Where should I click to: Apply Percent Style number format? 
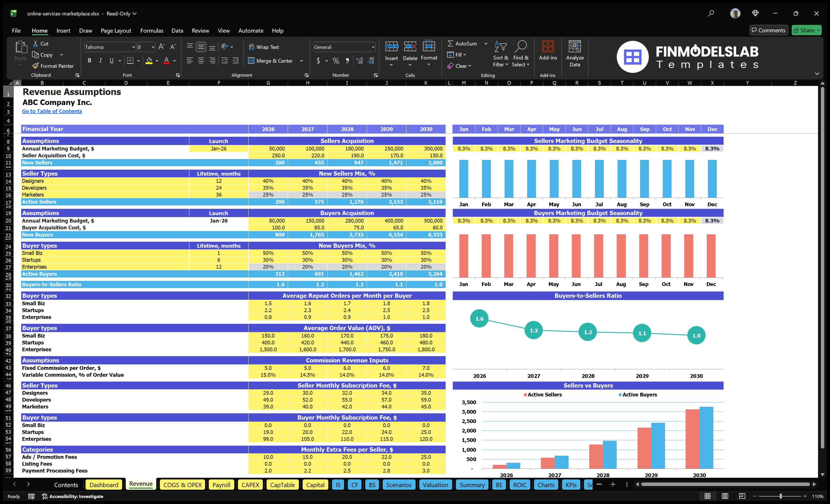[x=335, y=61]
